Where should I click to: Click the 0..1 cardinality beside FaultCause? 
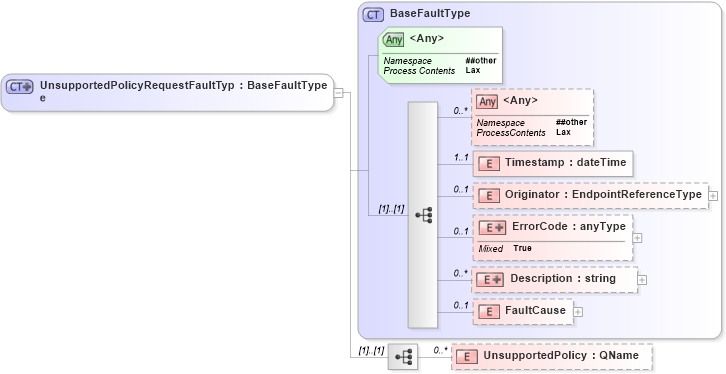point(461,305)
